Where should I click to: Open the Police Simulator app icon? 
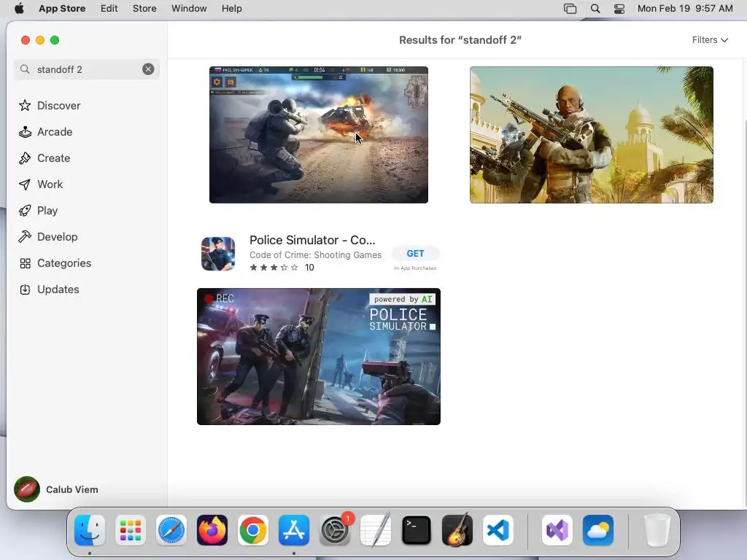[x=217, y=253]
